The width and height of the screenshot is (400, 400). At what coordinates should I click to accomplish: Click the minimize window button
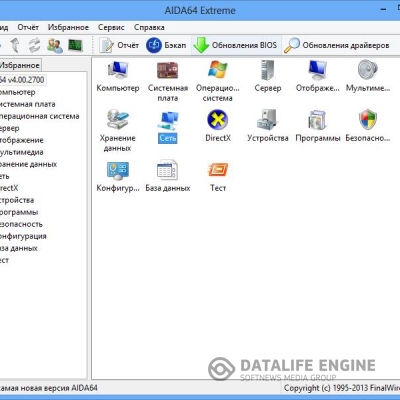tap(383, 9)
